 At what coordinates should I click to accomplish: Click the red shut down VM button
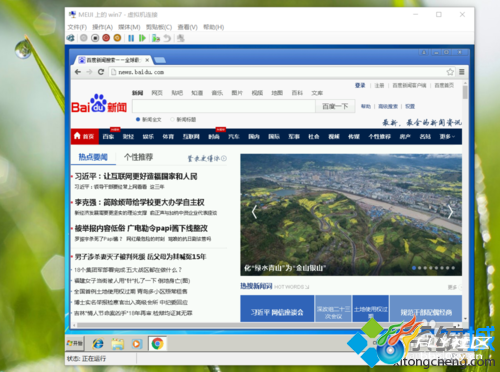pos(106,38)
